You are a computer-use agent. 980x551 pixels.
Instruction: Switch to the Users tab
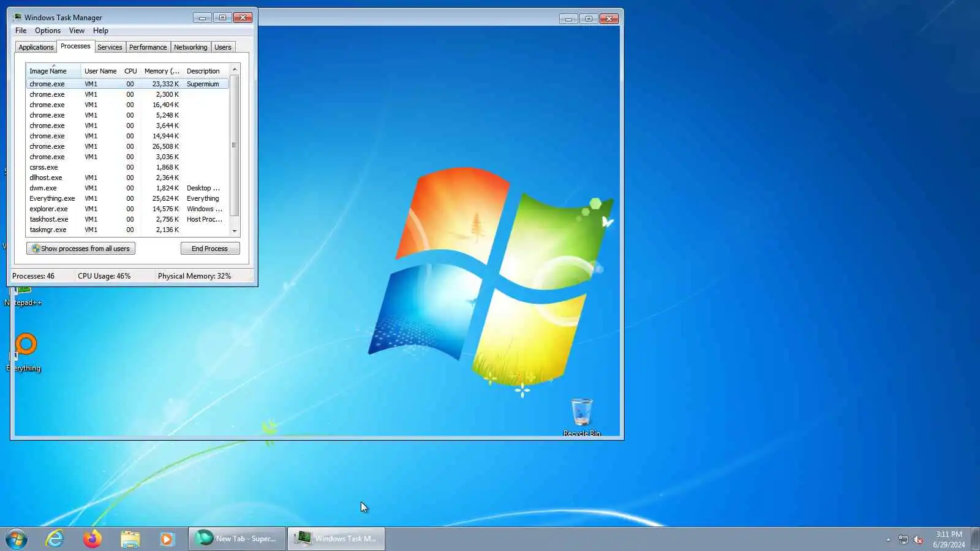pyautogui.click(x=223, y=47)
